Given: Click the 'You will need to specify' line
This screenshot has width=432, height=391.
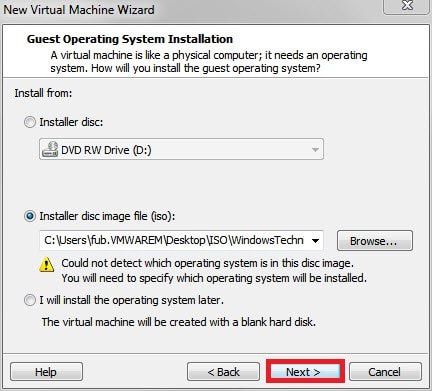Looking at the screenshot, I should (x=214, y=278).
